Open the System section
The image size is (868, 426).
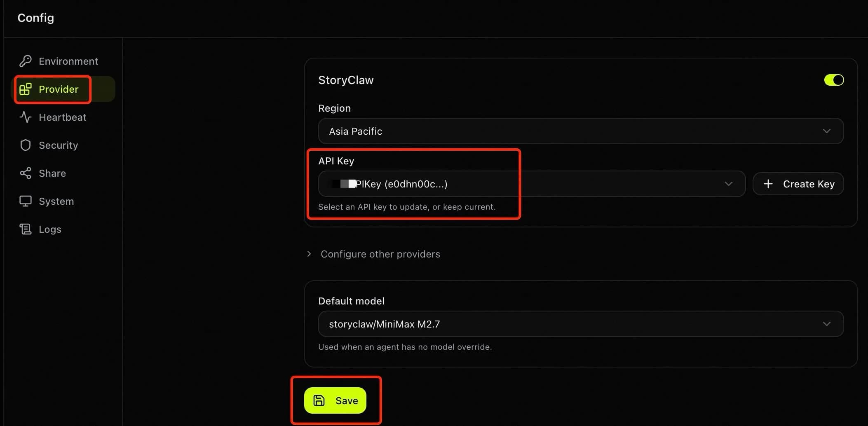(63, 201)
